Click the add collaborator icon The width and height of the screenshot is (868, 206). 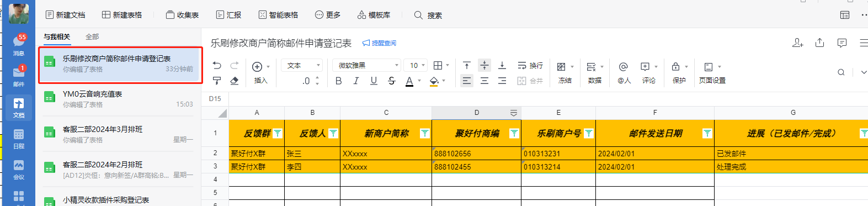click(798, 43)
